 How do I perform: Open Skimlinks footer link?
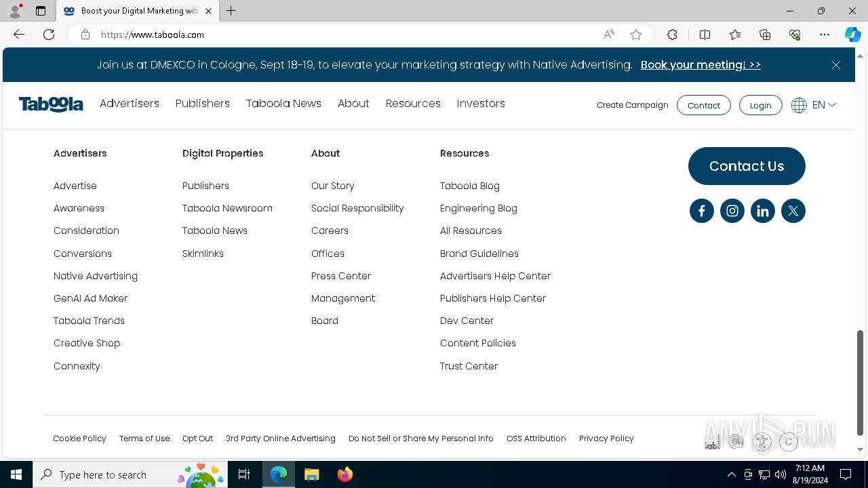click(203, 253)
